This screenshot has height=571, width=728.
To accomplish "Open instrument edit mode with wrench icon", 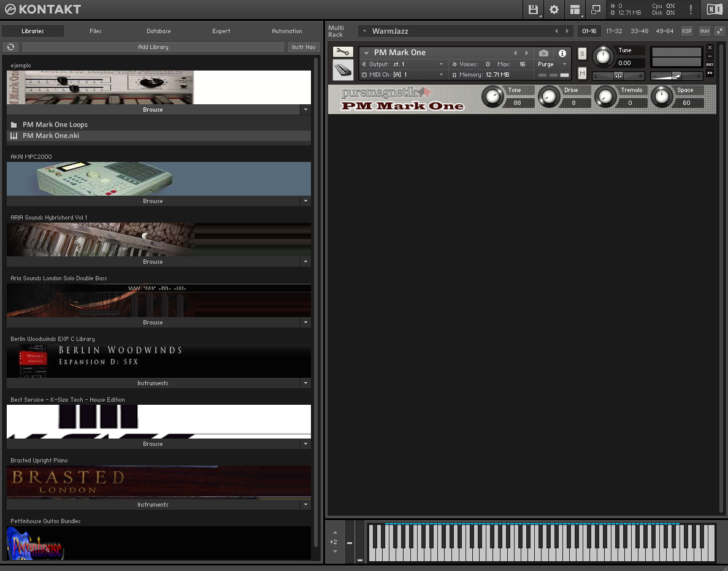I will 343,52.
